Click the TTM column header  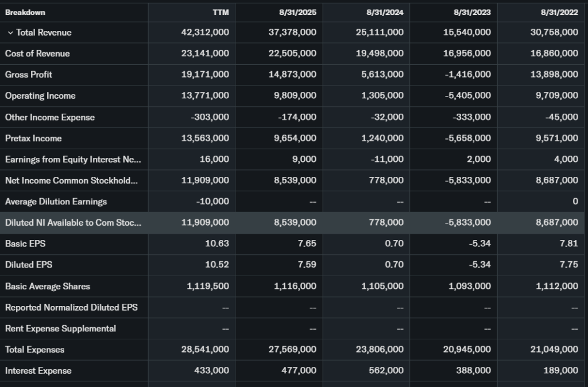point(220,12)
